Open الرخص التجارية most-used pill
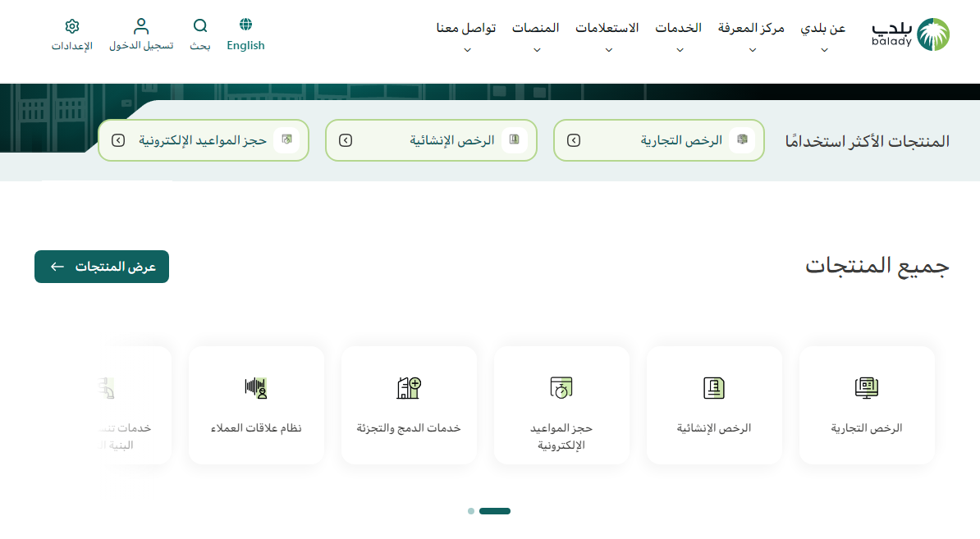The width and height of the screenshot is (980, 539). (659, 140)
